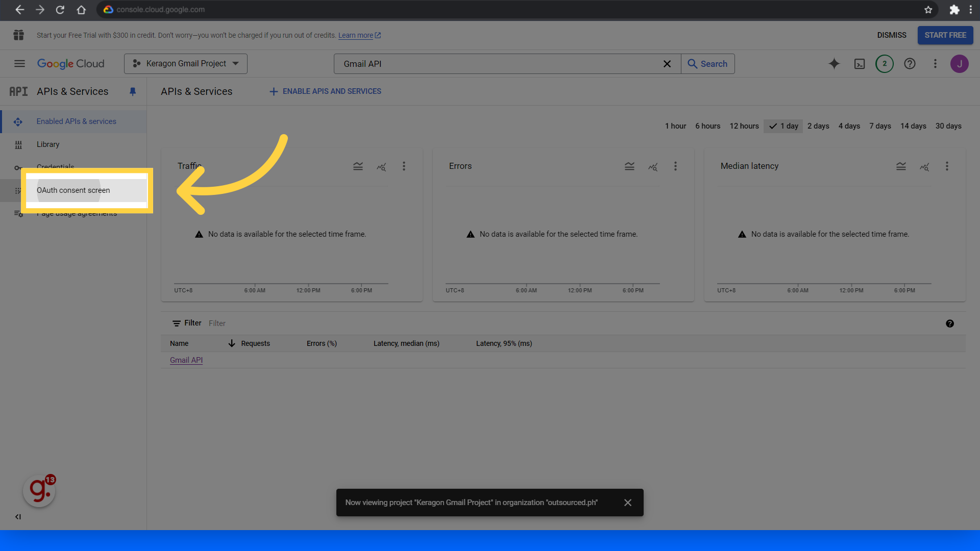980x551 pixels.
Task: Go back with the browser back arrow
Action: 19,10
